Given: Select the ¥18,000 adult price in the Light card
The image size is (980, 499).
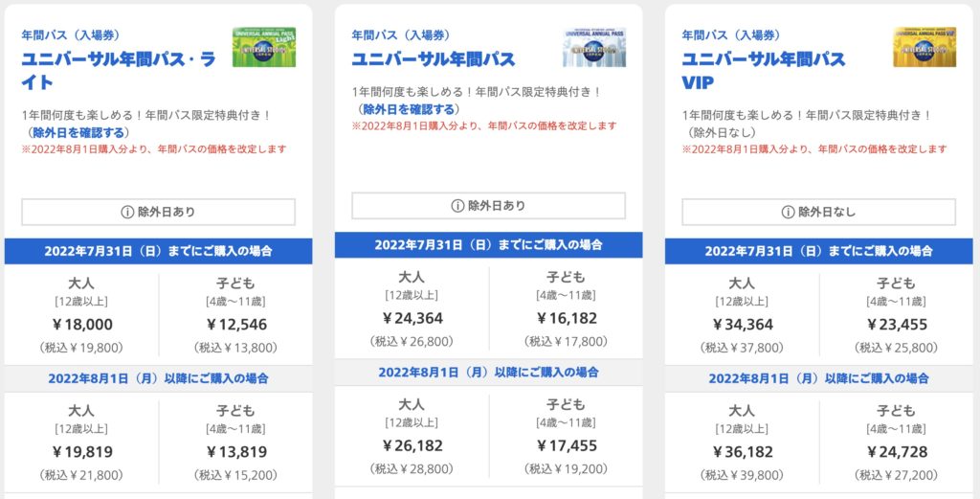Looking at the screenshot, I should 81,325.
